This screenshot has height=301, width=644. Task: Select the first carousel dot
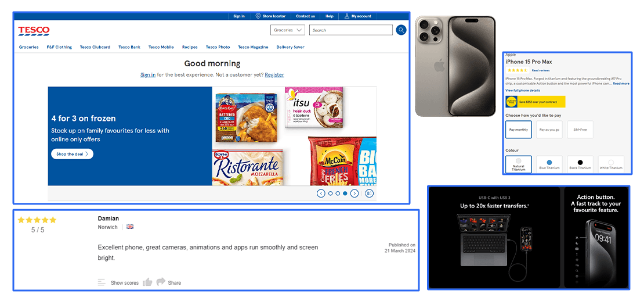330,193
